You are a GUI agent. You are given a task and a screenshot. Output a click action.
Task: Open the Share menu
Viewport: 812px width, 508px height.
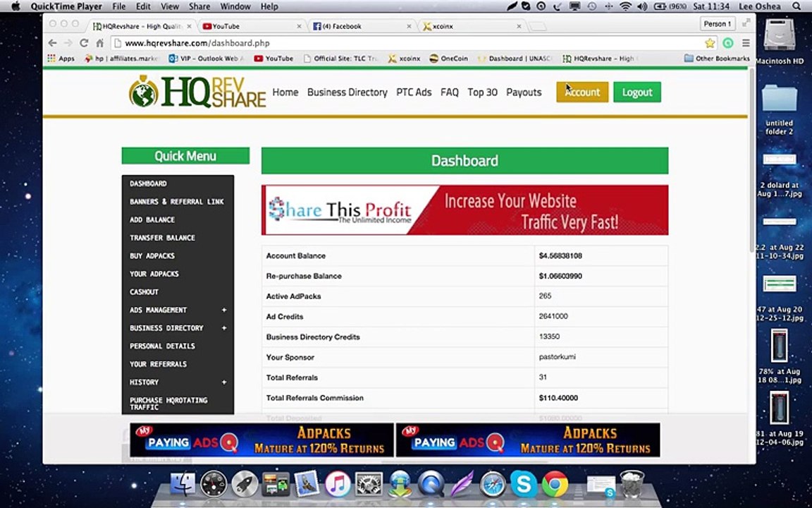pos(199,6)
